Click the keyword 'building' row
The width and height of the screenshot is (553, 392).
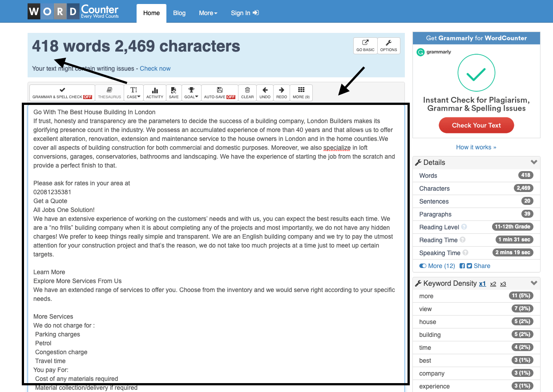click(476, 335)
